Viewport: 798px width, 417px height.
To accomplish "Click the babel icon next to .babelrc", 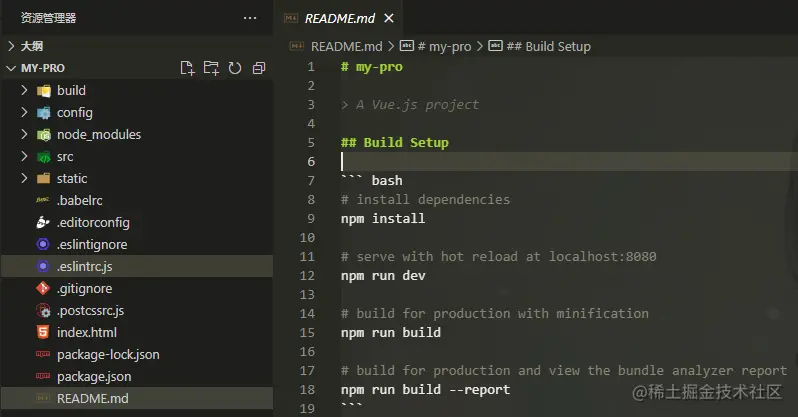I will tap(43, 200).
